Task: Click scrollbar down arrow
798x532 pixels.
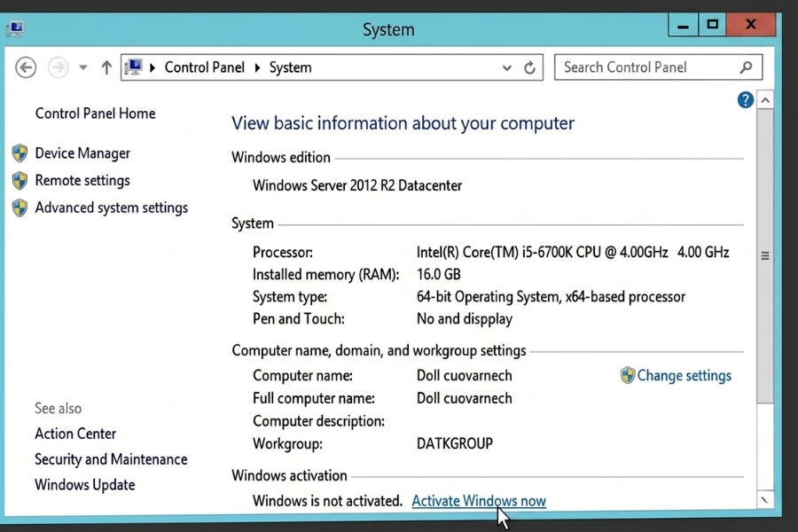Action: [x=765, y=500]
